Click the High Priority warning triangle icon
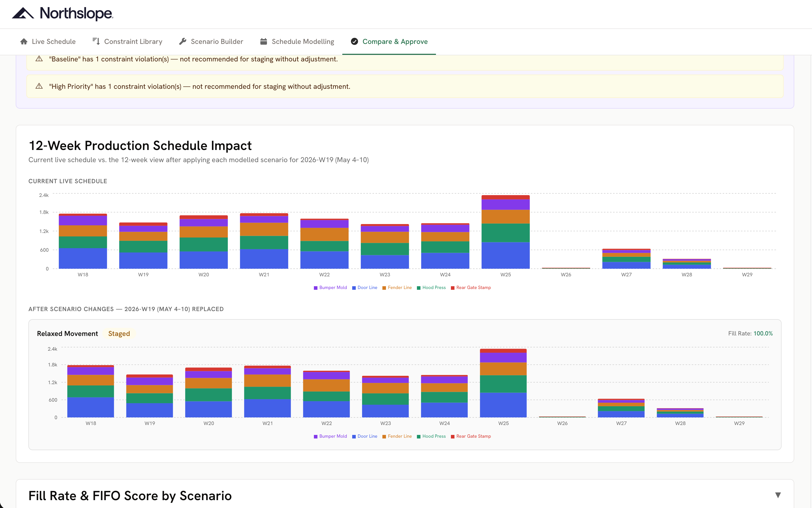812x508 pixels. [x=39, y=86]
